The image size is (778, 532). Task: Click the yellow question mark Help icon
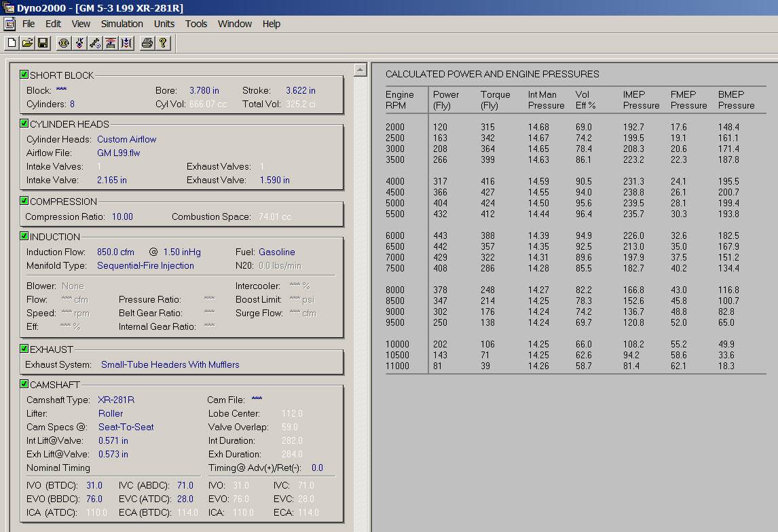163,43
